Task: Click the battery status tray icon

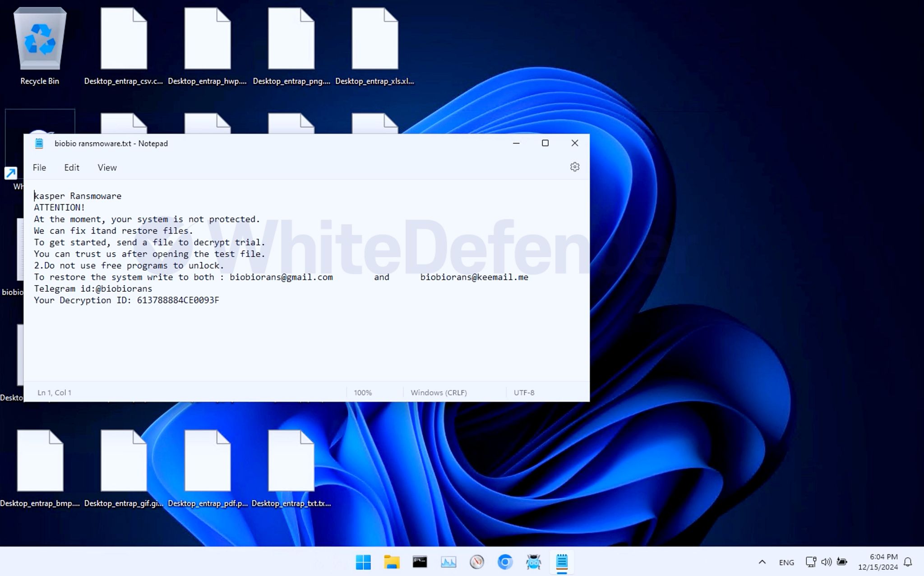Action: click(842, 562)
